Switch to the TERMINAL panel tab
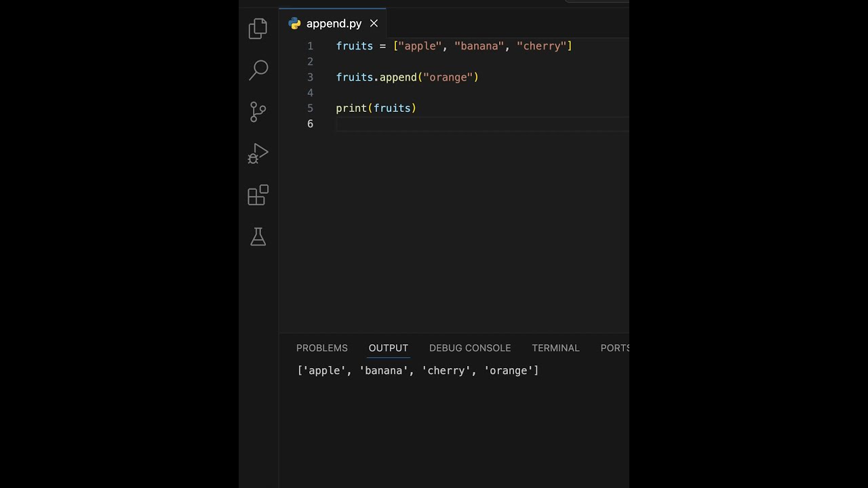 click(555, 348)
